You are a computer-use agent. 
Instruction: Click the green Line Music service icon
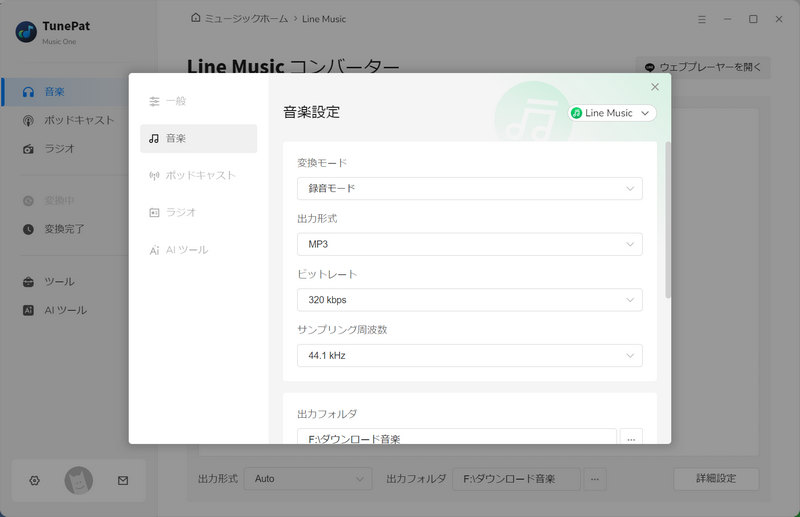(x=577, y=113)
